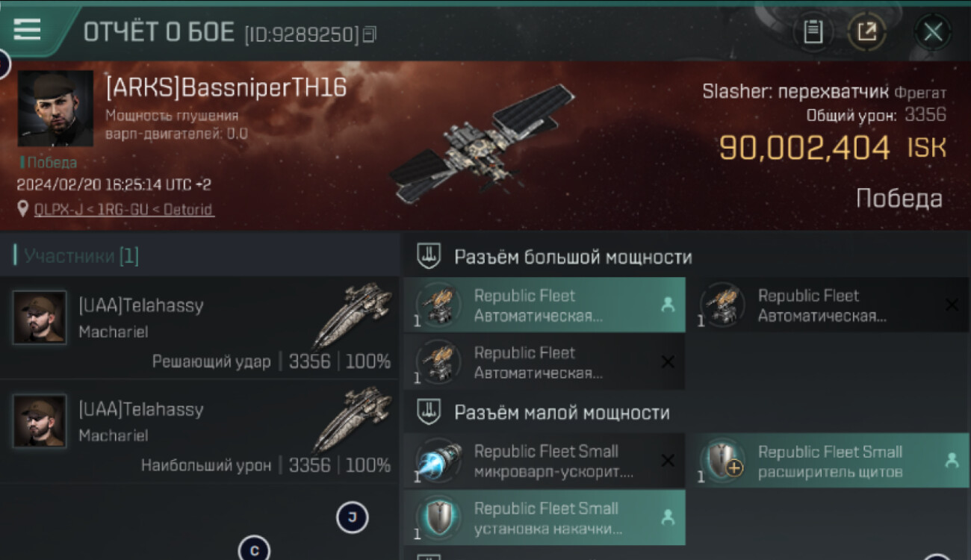Open Telahassy portrait in Наибольший урон row

(x=40, y=420)
